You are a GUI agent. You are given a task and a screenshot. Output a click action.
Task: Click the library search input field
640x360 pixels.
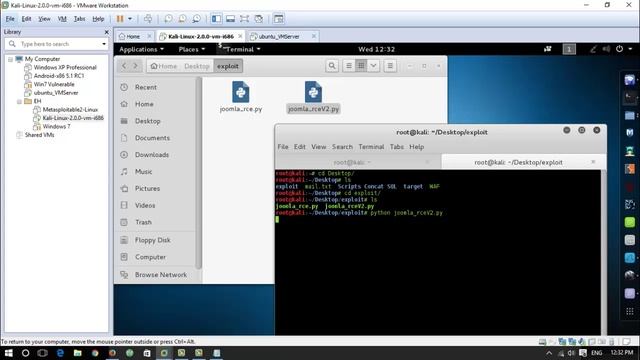(57, 44)
